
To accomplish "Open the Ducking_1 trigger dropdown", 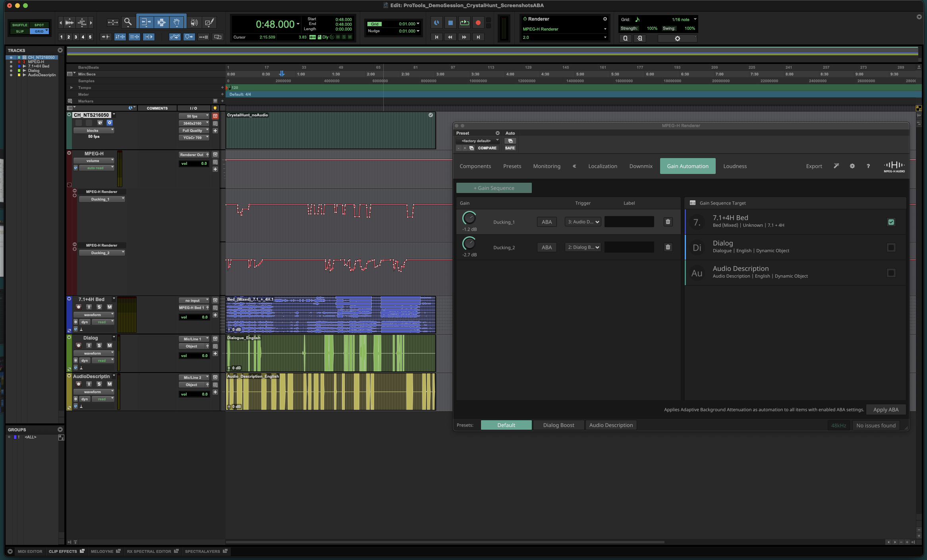I will coord(583,222).
